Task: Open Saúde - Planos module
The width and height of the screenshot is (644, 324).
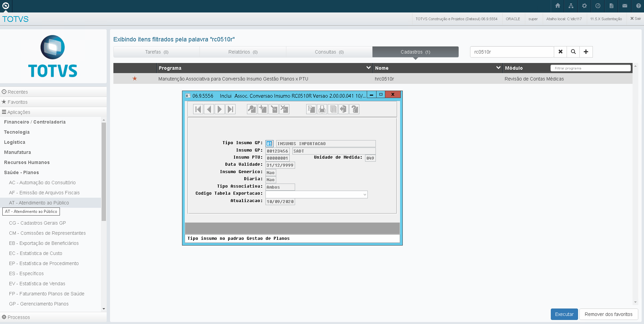Action: click(x=22, y=172)
